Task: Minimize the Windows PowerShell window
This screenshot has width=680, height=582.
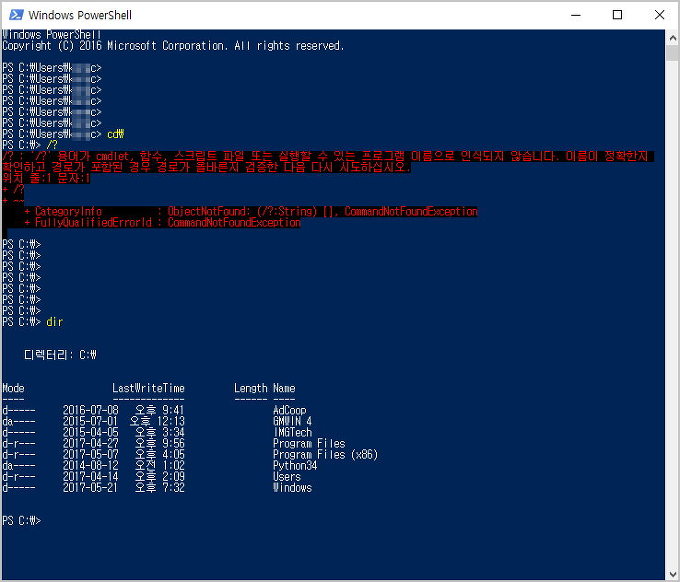Action: coord(575,15)
